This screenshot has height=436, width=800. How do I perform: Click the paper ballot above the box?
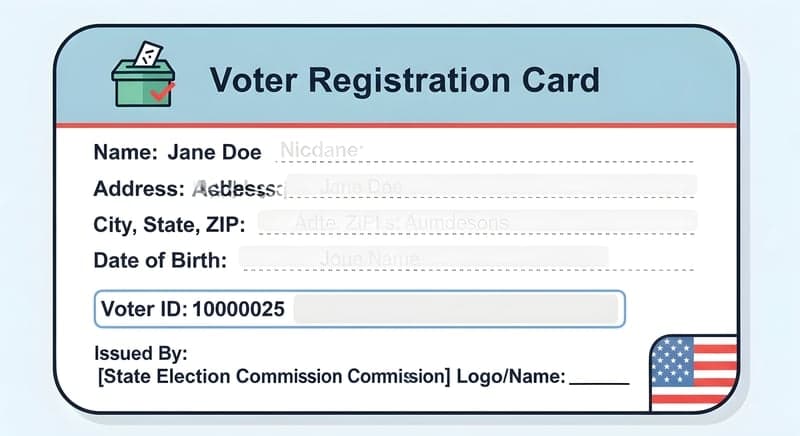147,53
